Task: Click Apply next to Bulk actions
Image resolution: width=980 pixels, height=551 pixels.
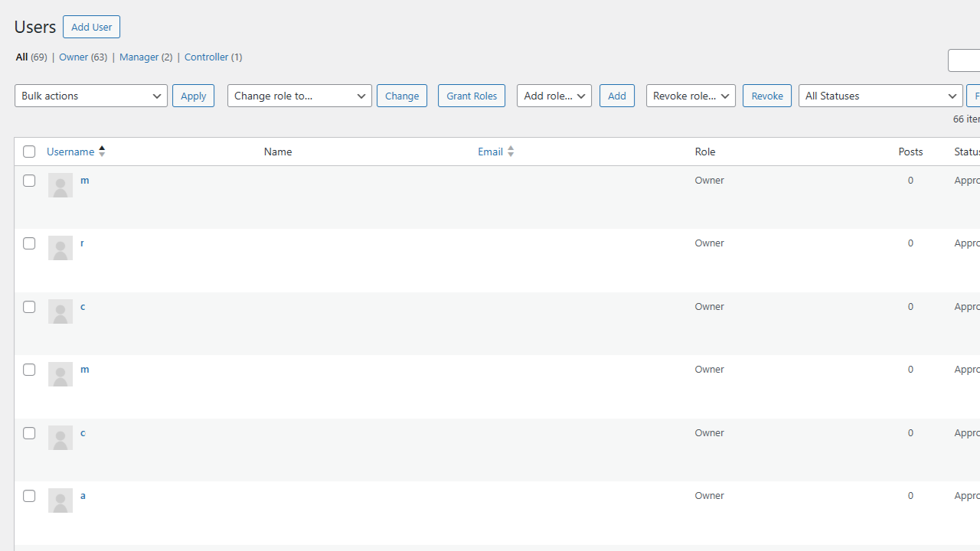Action: [193, 96]
